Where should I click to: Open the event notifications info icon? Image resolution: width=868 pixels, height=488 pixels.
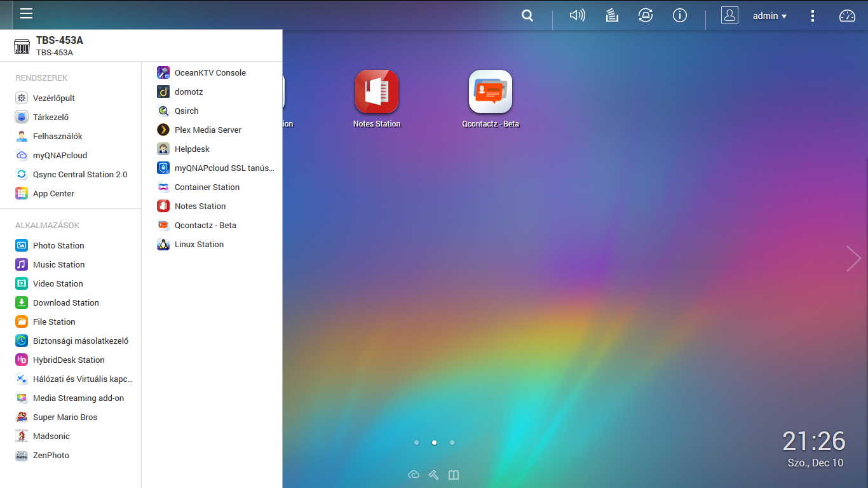coord(680,16)
